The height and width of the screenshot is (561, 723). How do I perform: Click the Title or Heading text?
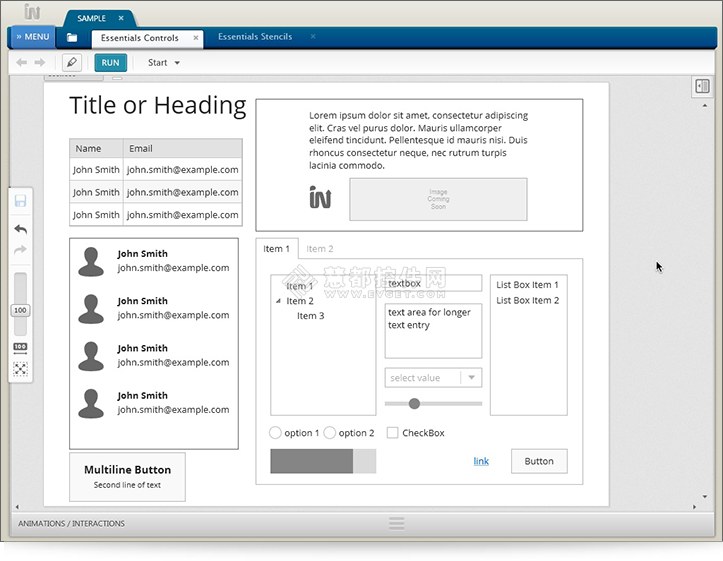pyautogui.click(x=158, y=105)
